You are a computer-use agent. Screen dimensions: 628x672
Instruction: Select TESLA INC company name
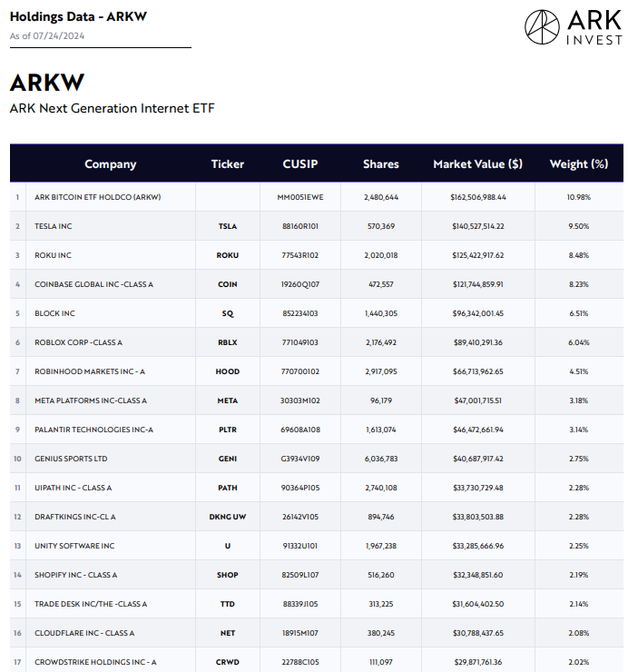click(54, 226)
